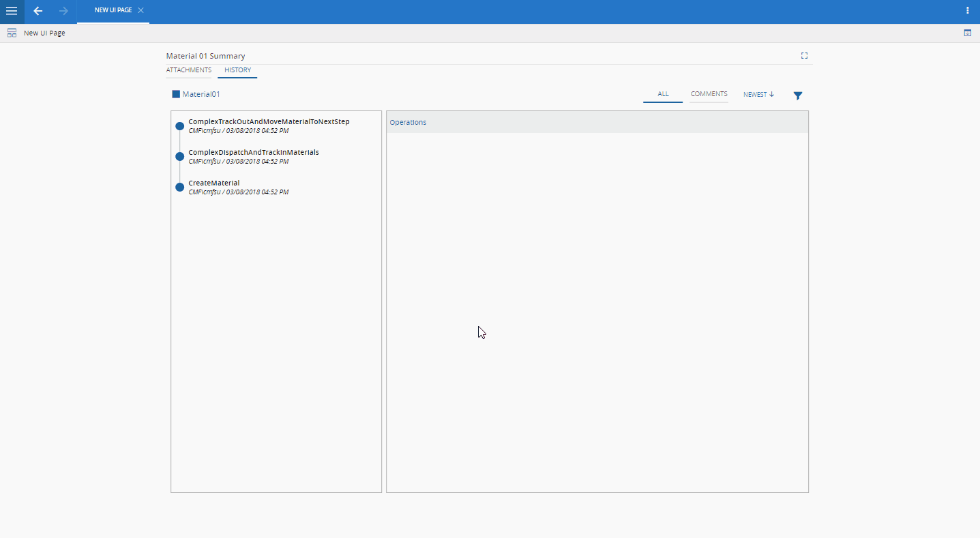Expand Material 01 Summary to fullscreen
The width and height of the screenshot is (980, 538).
tap(804, 56)
